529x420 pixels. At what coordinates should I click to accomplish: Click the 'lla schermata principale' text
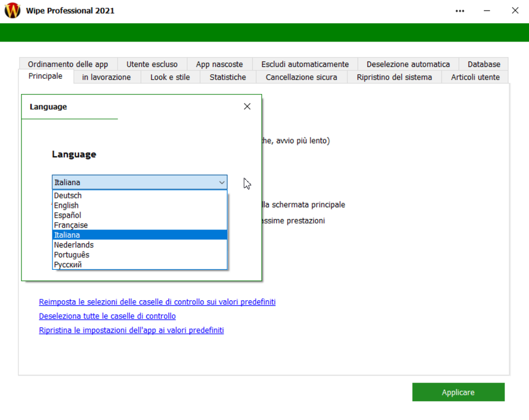(x=304, y=205)
